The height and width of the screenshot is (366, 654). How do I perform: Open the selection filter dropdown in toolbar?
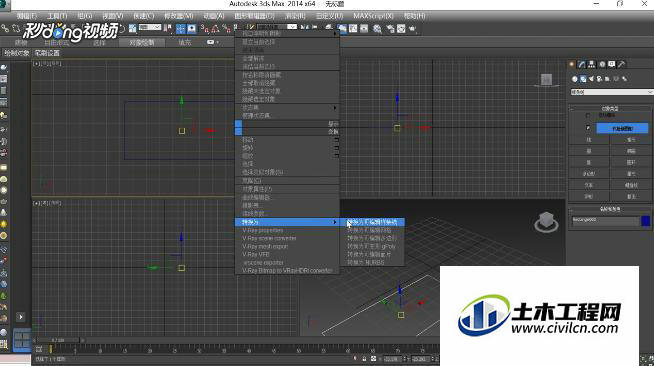(150, 28)
